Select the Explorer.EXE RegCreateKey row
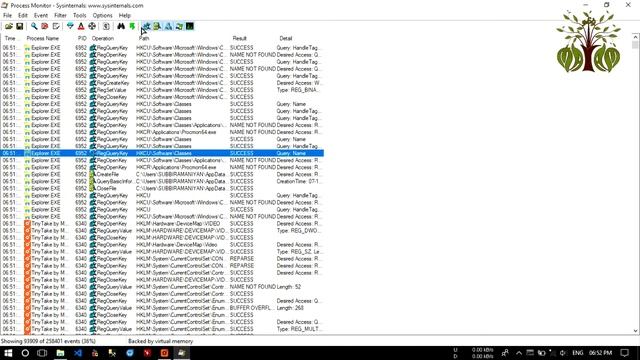Image resolution: width=640 pixels, height=360 pixels. (162, 83)
